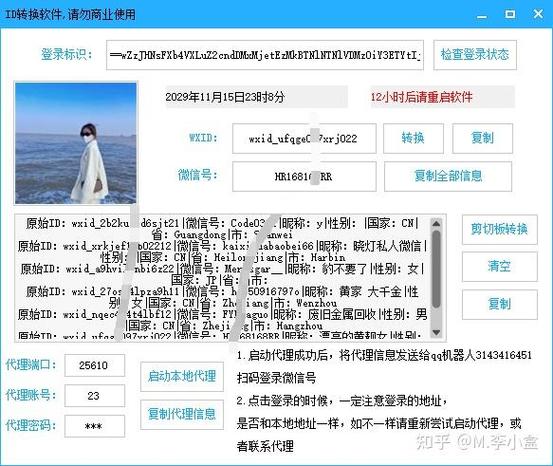Viewport: 553px width, 466px height.
Task: Click the results list scrollbar down arrow
Action: [436, 332]
